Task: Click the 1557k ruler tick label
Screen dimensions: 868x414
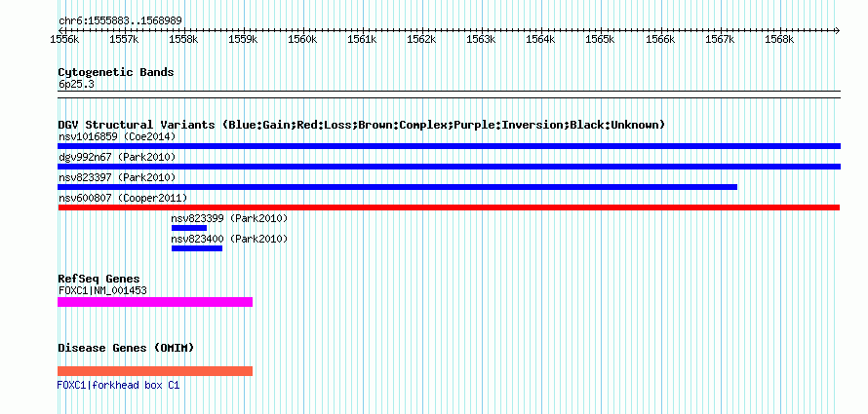Action: coord(124,40)
